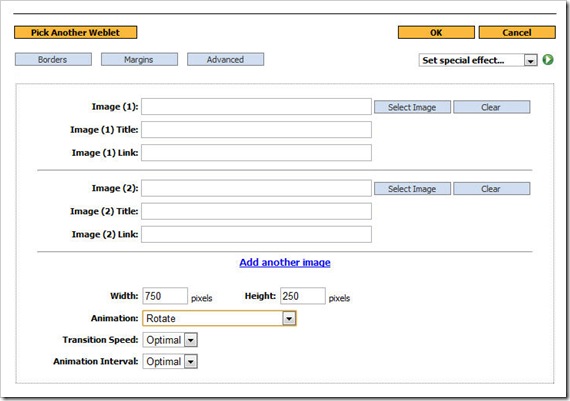Screen dimensions: 570x401
Task: Open the Set special effect dropdown
Action: click(x=478, y=60)
